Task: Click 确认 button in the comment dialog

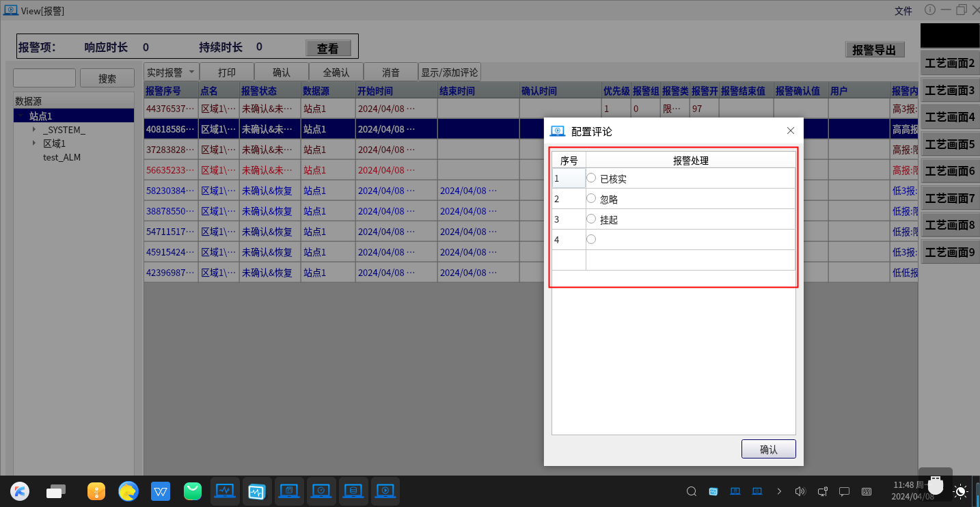Action: pyautogui.click(x=768, y=449)
